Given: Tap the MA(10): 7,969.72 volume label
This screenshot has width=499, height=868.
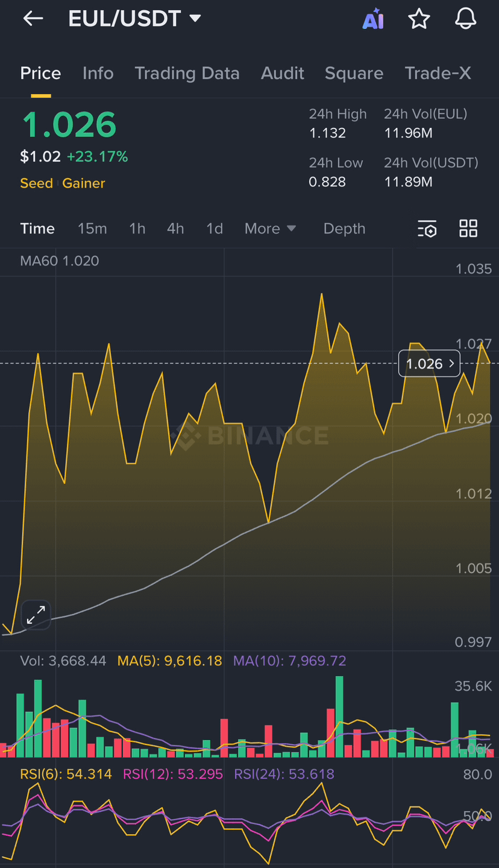Looking at the screenshot, I should 290,661.
